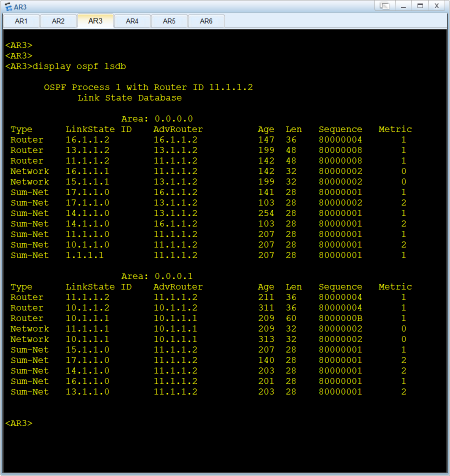Click Len value 60
This screenshot has height=476, width=450.
(x=291, y=318)
